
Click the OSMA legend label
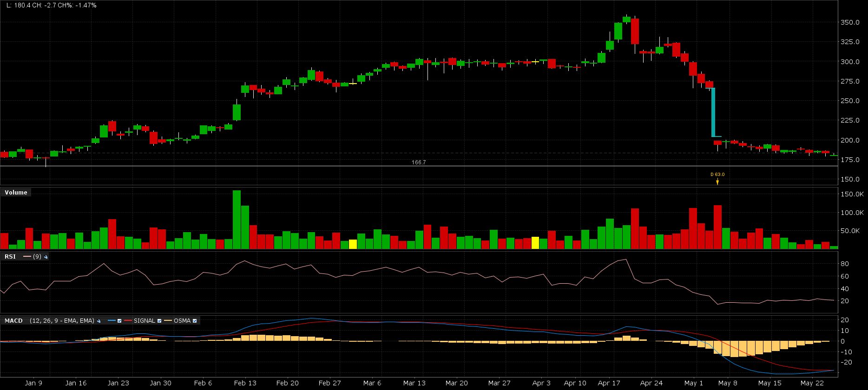(182, 321)
